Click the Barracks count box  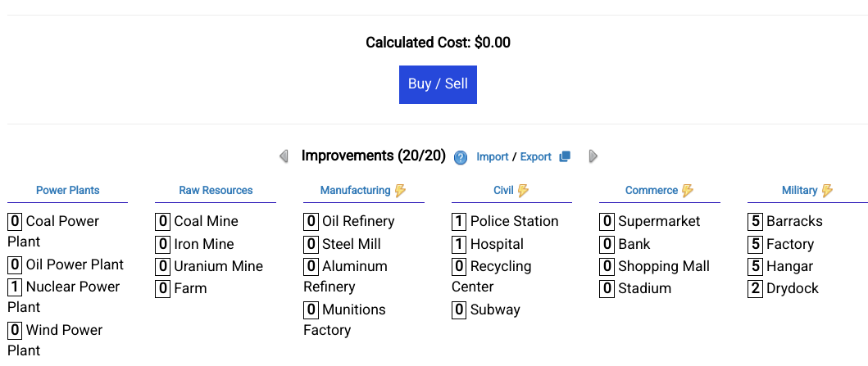(x=755, y=222)
